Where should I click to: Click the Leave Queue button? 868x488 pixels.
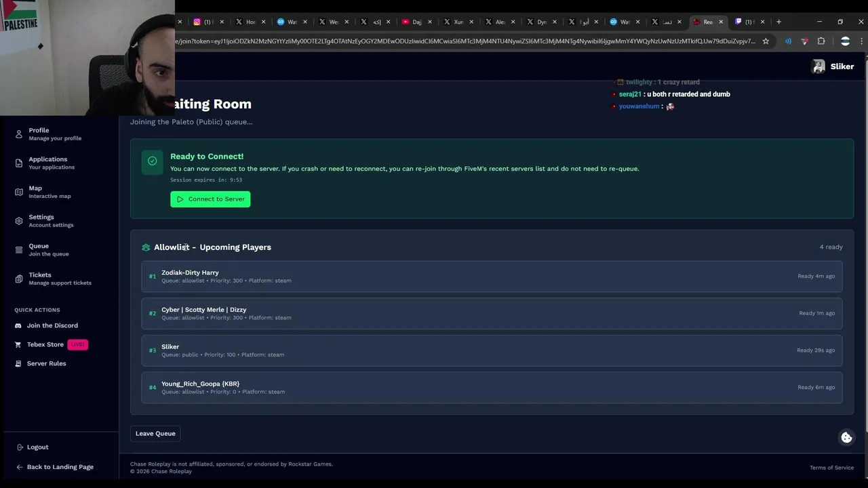coord(155,434)
